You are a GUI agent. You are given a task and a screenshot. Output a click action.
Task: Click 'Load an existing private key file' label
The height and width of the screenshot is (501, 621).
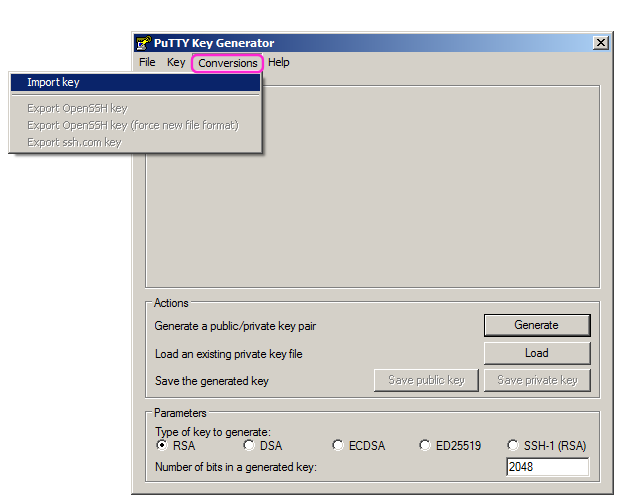coord(229,354)
